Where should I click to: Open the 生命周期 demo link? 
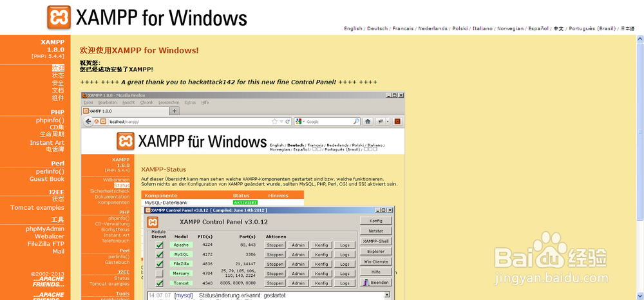click(x=52, y=134)
